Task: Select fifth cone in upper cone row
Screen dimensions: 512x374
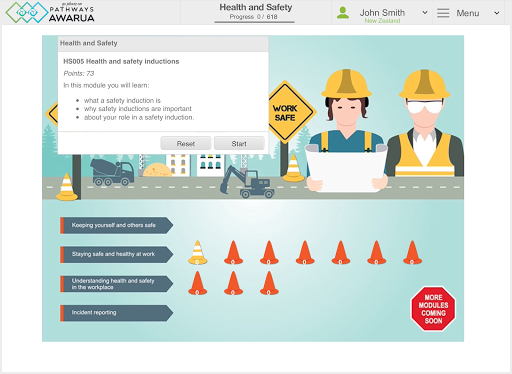Action: click(341, 253)
